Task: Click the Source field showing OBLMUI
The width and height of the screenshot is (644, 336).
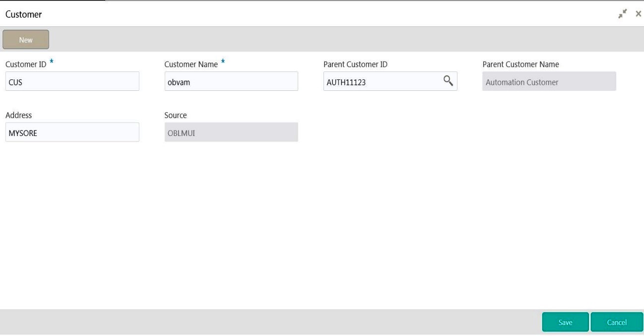Action: click(231, 133)
